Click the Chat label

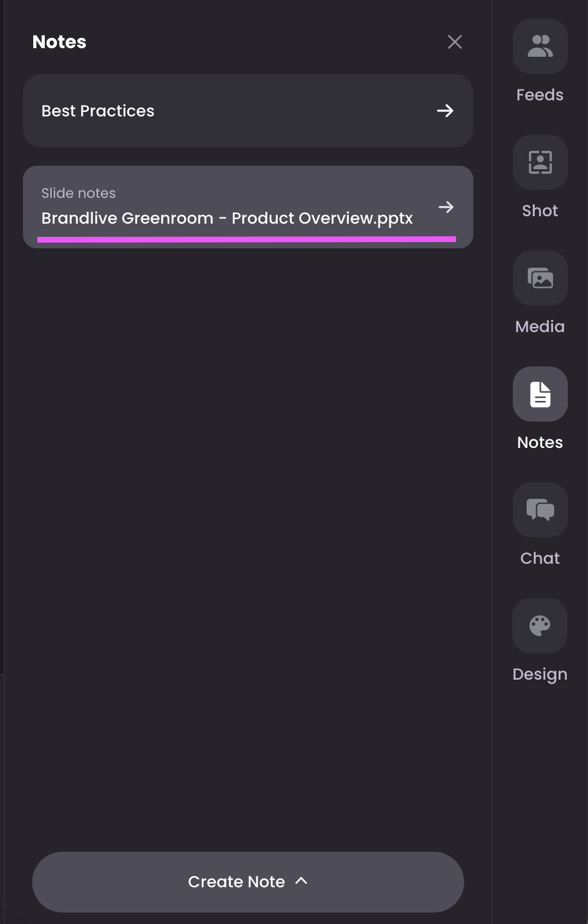(x=540, y=558)
